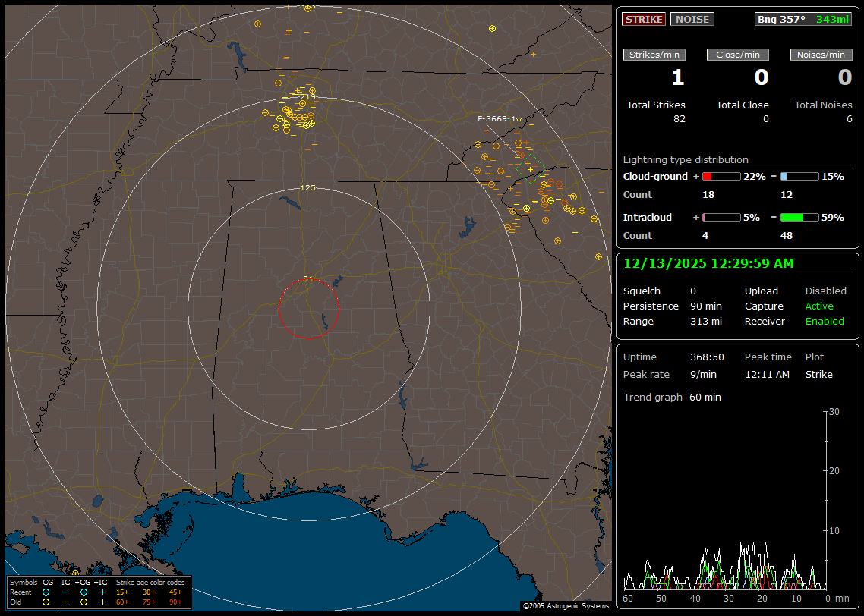Toggle the STRIKE indicator
This screenshot has width=864, height=616.
644,19
